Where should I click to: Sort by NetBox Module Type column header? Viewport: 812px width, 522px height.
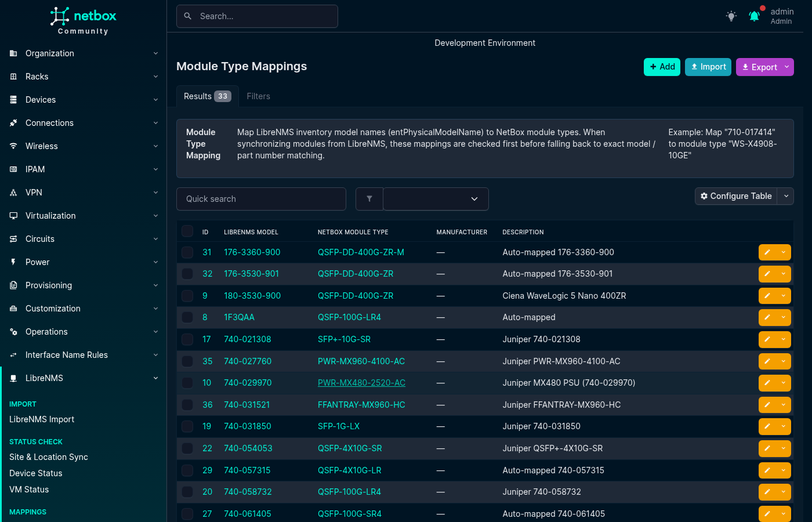(x=353, y=232)
